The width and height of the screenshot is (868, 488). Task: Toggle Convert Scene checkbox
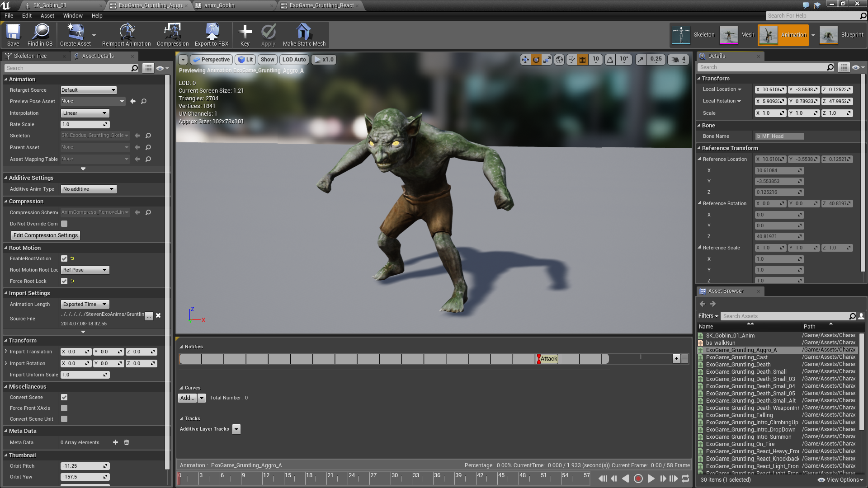[64, 397]
